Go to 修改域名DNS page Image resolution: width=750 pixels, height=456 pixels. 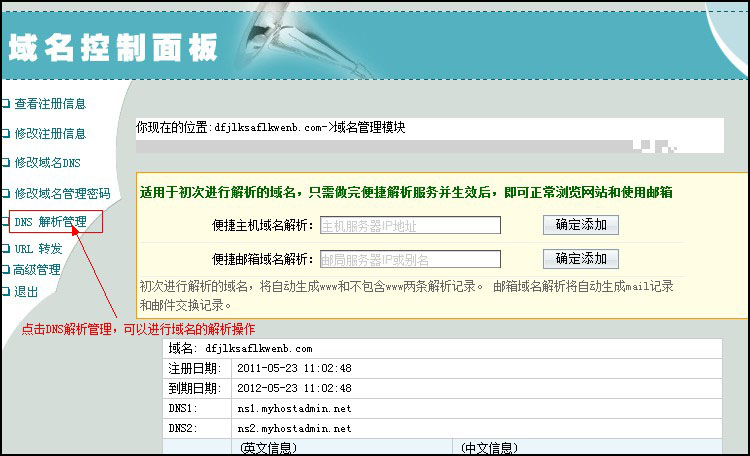[x=47, y=162]
